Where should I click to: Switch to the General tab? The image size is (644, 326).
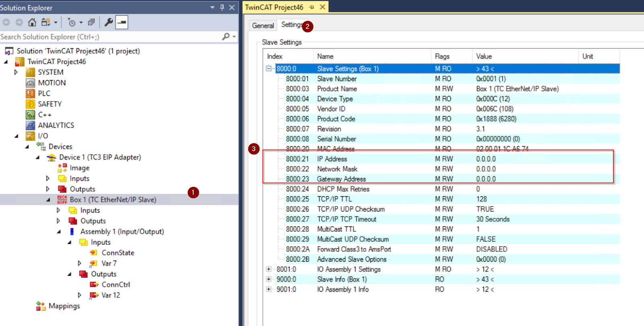tap(263, 25)
